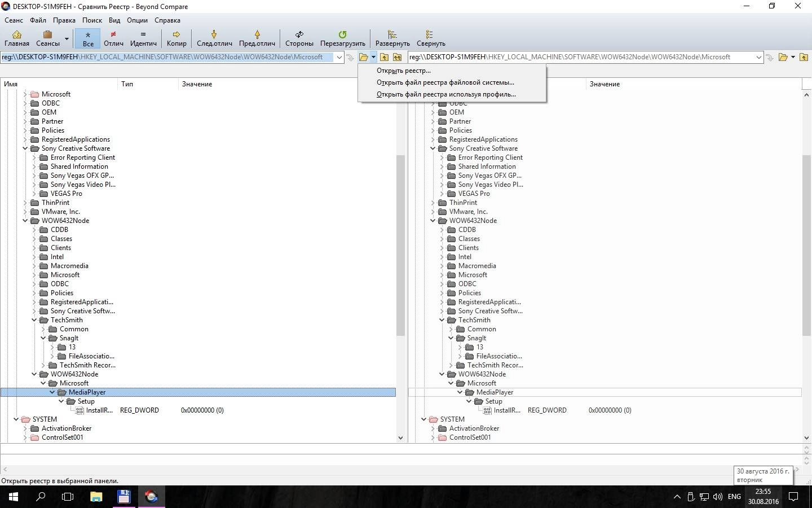
Task: Click the left open-folder browse icon
Action: coord(364,57)
